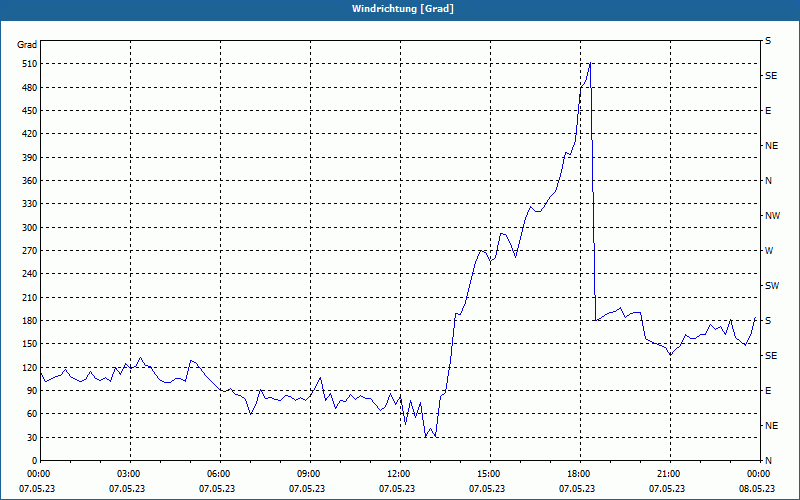This screenshot has height=500, width=800.
Task: Click the 360 axis label
Action: tap(30, 181)
